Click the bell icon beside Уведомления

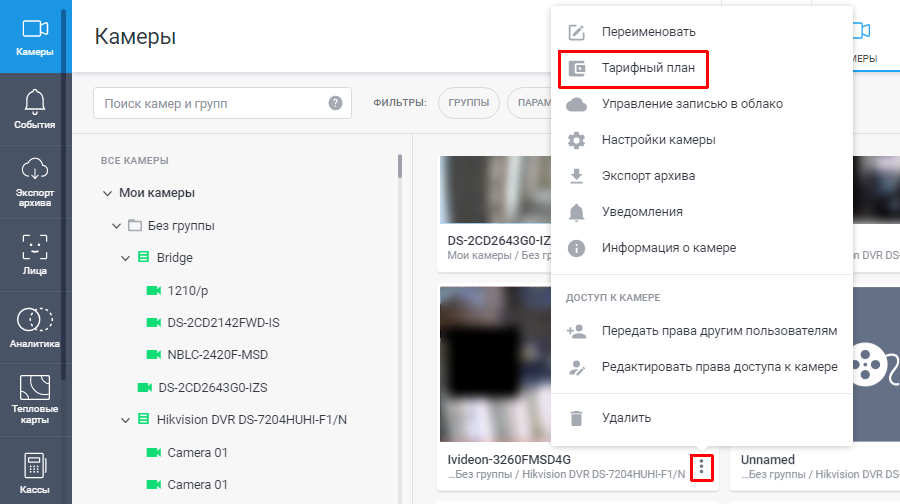pyautogui.click(x=576, y=212)
